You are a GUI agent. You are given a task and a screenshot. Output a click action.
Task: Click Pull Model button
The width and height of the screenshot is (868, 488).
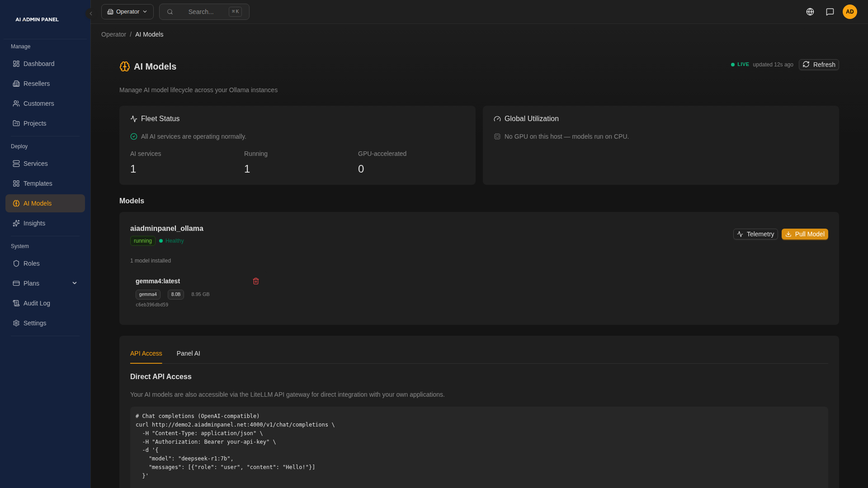pyautogui.click(x=805, y=234)
